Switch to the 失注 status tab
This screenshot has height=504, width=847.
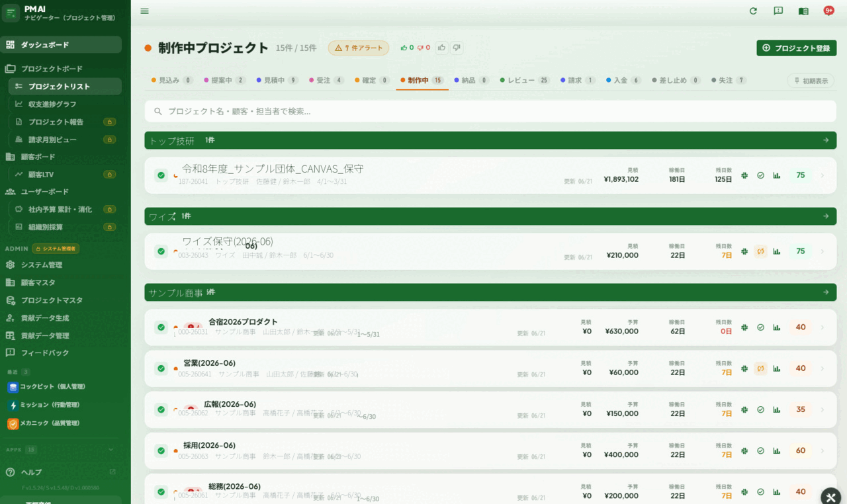(x=729, y=80)
